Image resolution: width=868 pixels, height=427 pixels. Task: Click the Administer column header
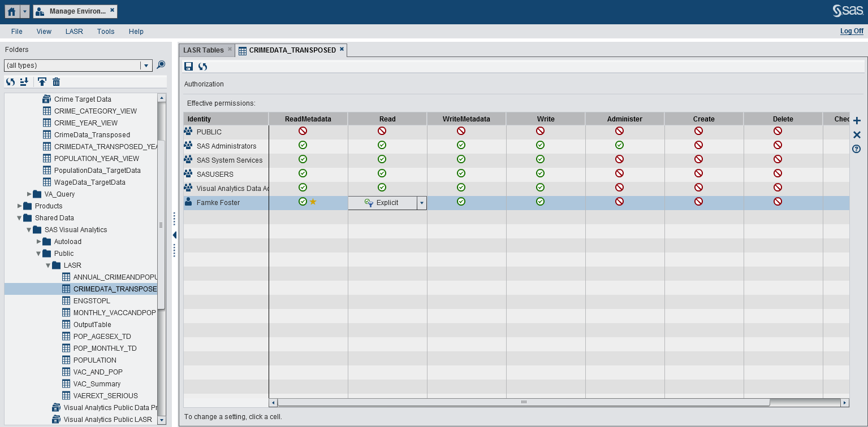pyautogui.click(x=625, y=119)
